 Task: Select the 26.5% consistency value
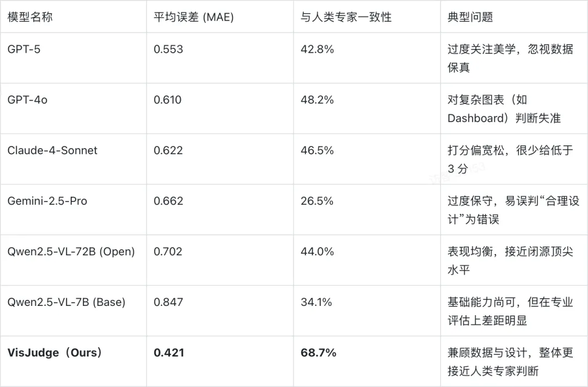click(317, 201)
